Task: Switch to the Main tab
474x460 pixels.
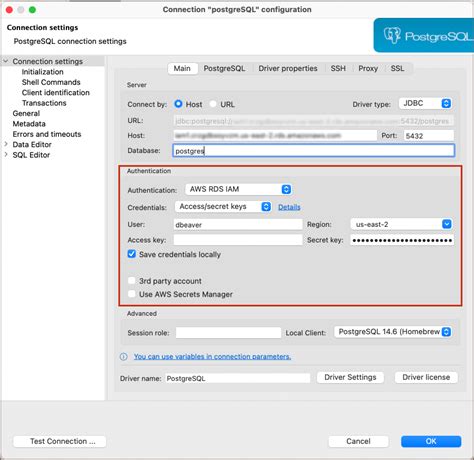Action: coord(182,68)
